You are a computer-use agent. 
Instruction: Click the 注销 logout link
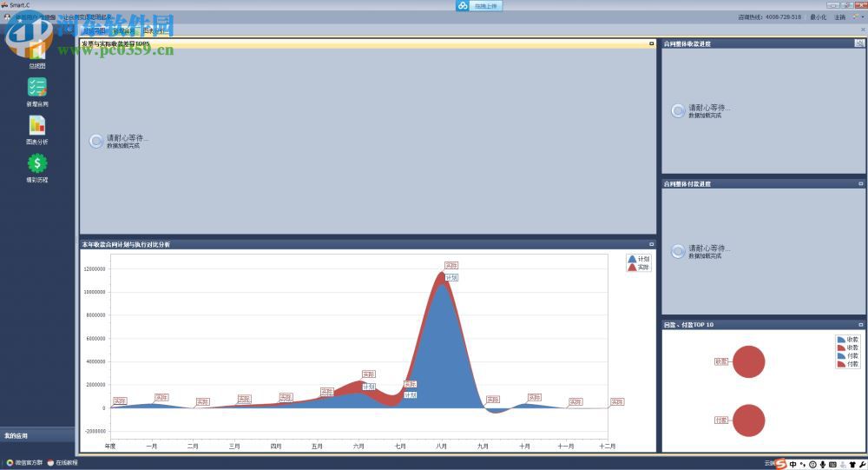pos(839,17)
